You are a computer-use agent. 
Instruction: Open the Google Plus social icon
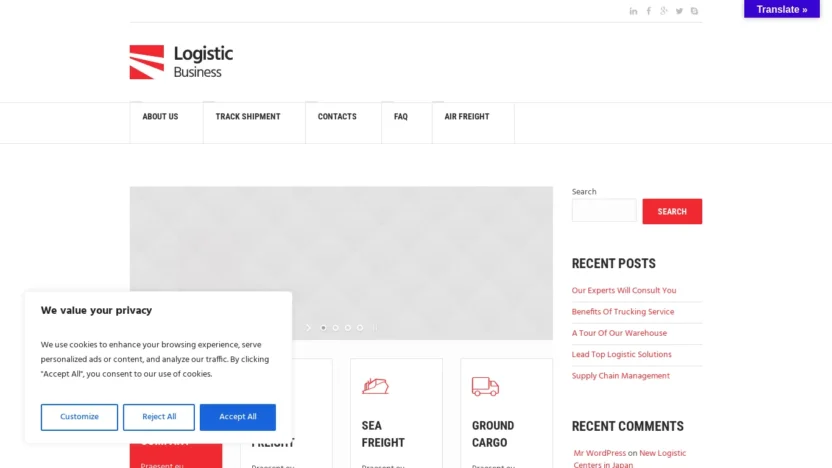pos(664,11)
